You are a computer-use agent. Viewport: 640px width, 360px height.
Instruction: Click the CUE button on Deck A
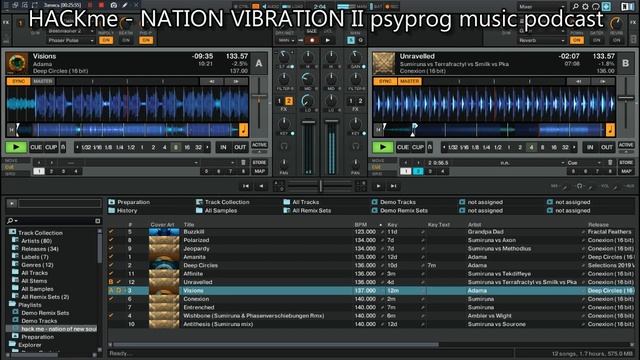[x=36, y=147]
